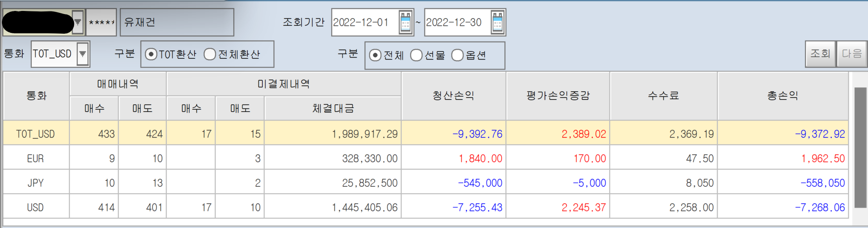Image resolution: width=868 pixels, height=228 pixels.
Task: Open the start date calendar picker
Action: (406, 22)
